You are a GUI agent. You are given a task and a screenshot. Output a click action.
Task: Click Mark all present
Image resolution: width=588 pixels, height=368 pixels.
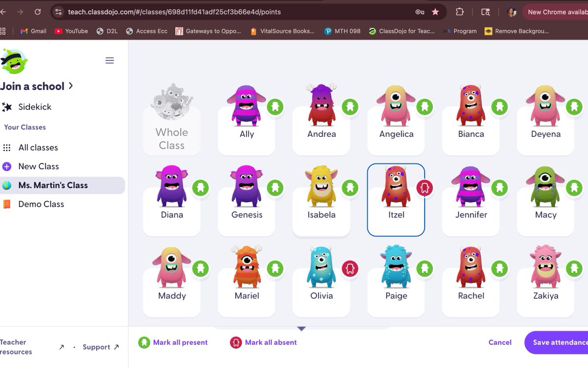pos(173,342)
